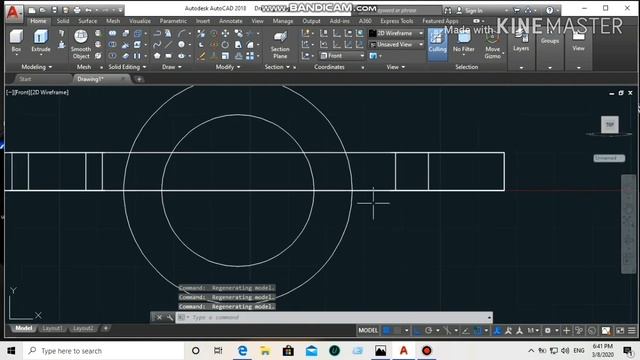The width and height of the screenshot is (640, 360).
Task: Open the Unsaved View dropdown
Action: (396, 44)
